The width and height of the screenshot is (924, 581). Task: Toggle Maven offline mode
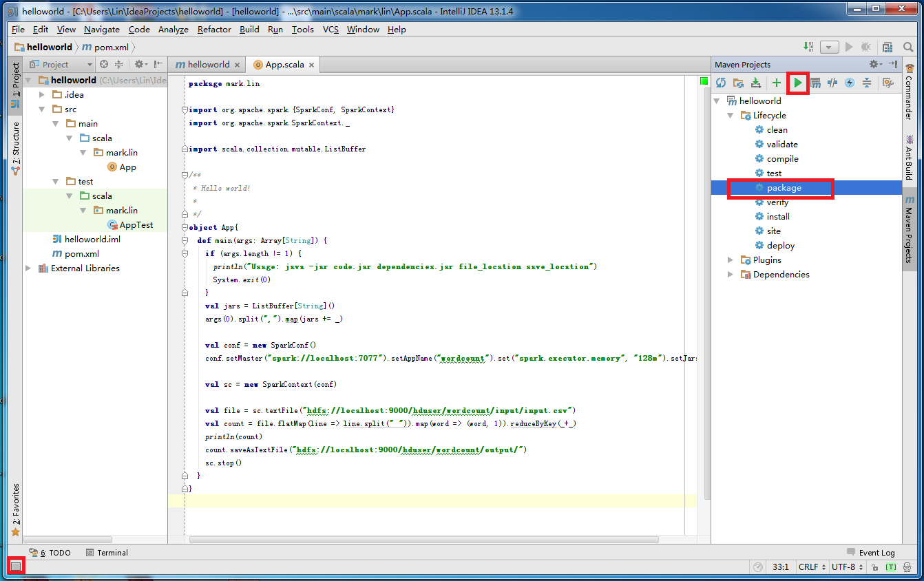849,83
